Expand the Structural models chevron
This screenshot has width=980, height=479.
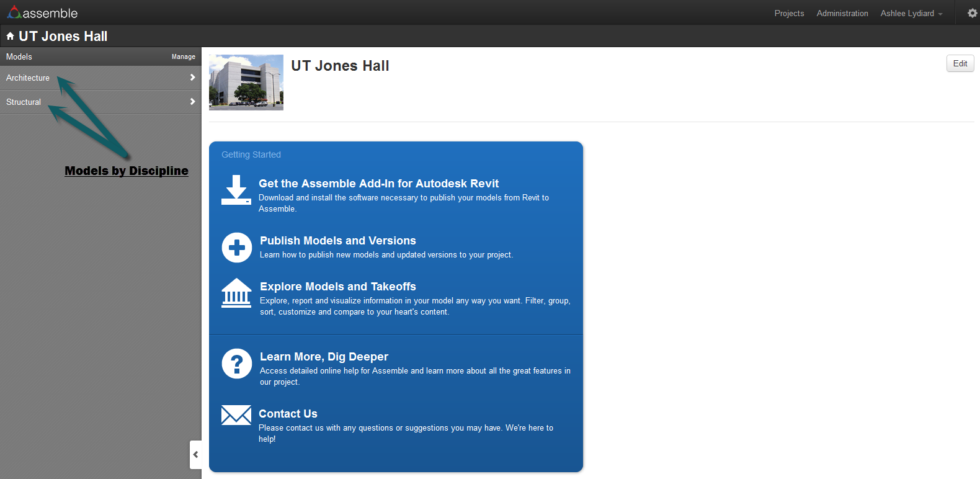(x=192, y=102)
